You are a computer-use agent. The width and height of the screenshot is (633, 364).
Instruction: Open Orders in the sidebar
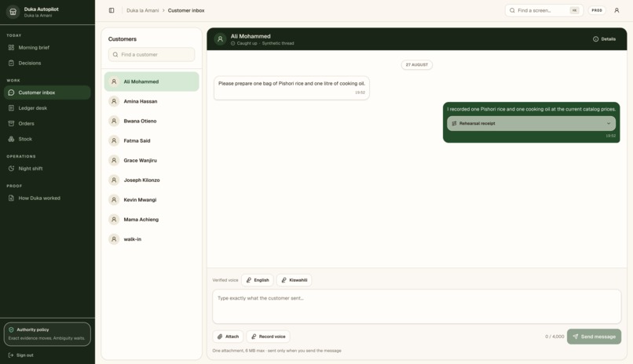pyautogui.click(x=47, y=123)
